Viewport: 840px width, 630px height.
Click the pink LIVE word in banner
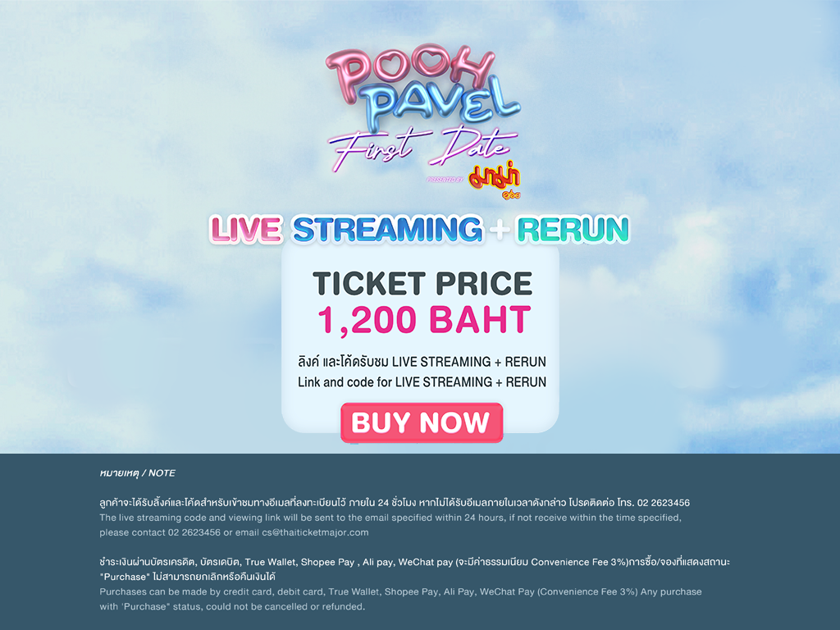246,230
